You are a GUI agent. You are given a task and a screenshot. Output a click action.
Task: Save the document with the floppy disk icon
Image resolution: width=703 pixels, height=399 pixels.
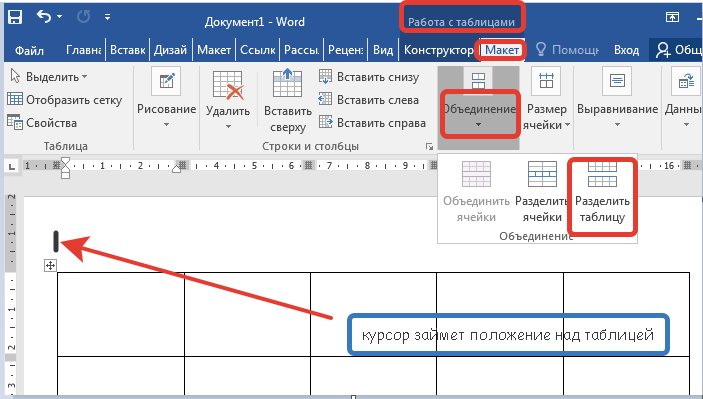(15, 17)
